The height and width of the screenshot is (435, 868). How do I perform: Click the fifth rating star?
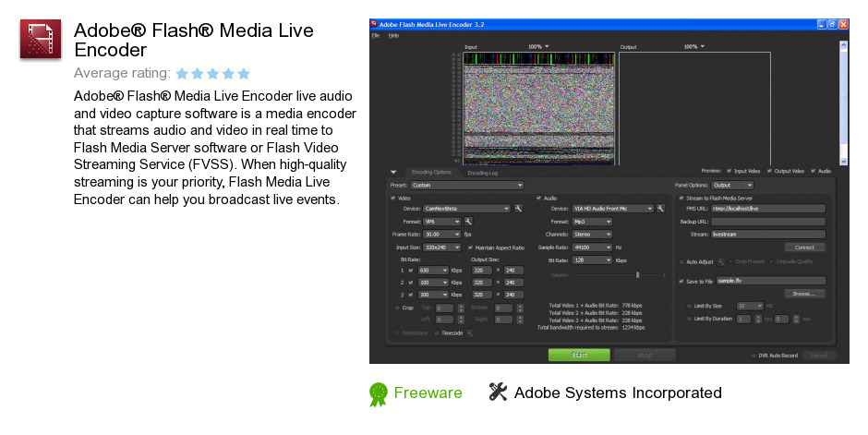244,74
